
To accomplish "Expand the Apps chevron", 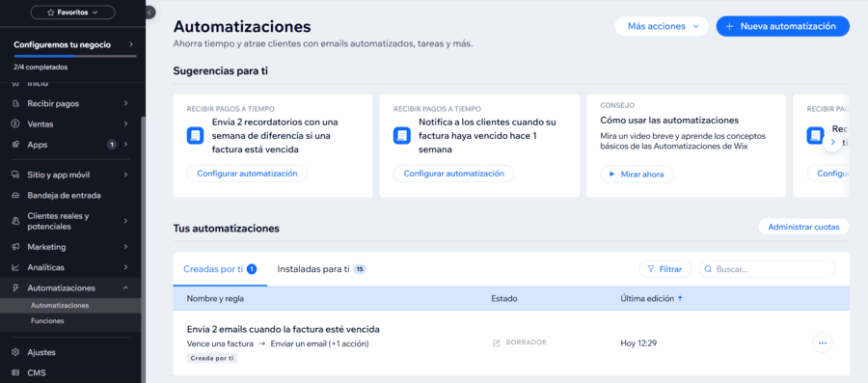I will 126,145.
